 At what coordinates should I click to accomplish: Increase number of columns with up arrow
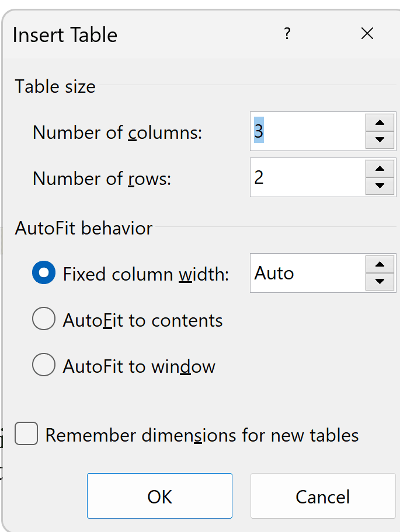pos(380,123)
